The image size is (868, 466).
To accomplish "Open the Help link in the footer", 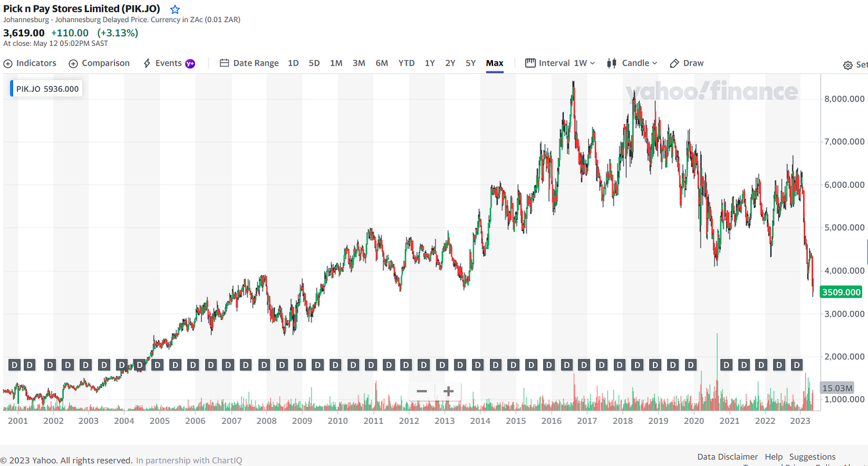I will tap(774, 457).
